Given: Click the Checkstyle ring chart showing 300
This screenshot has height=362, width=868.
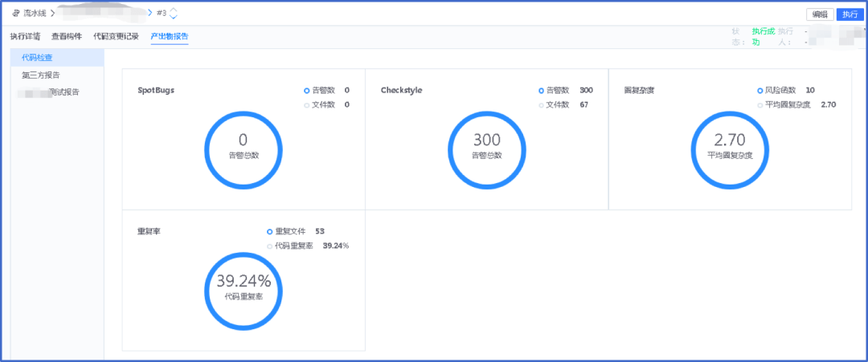Looking at the screenshot, I should (486, 150).
